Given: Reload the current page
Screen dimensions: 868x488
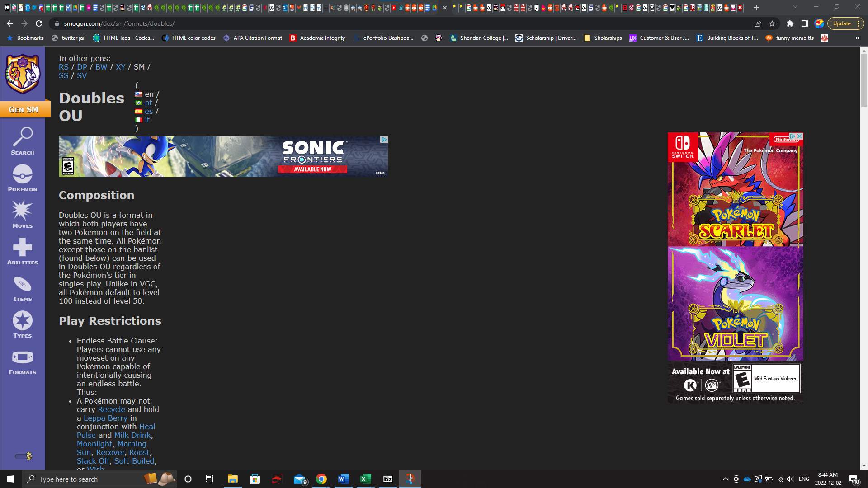Looking at the screenshot, I should point(39,23).
